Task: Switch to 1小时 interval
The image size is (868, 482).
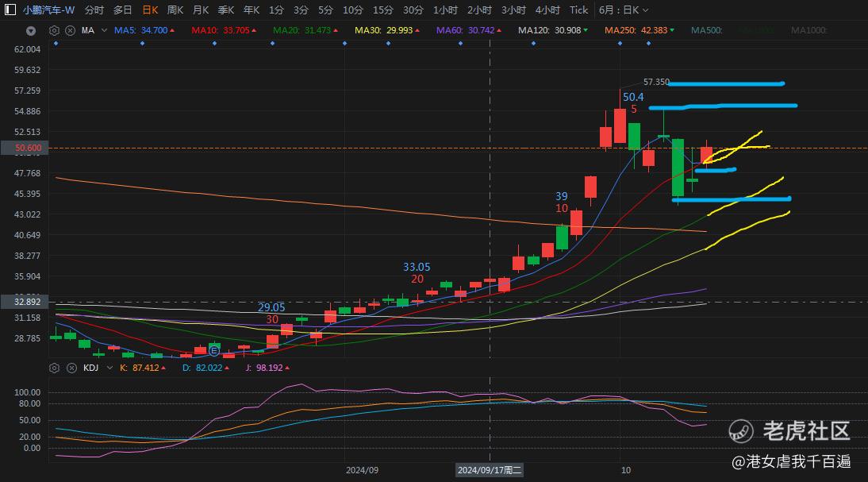Action: (445, 10)
